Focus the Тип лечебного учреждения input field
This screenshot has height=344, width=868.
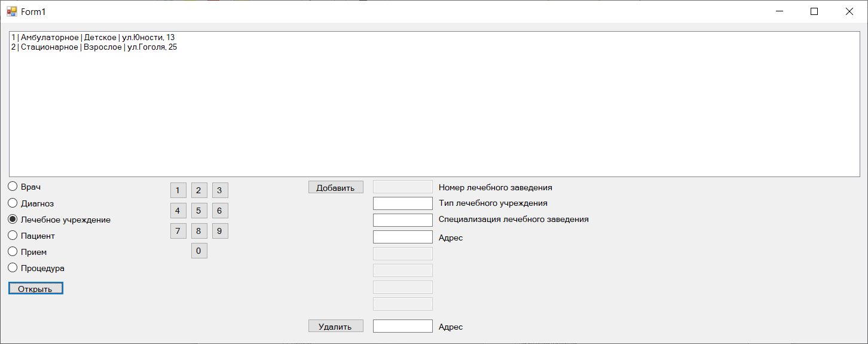point(403,203)
